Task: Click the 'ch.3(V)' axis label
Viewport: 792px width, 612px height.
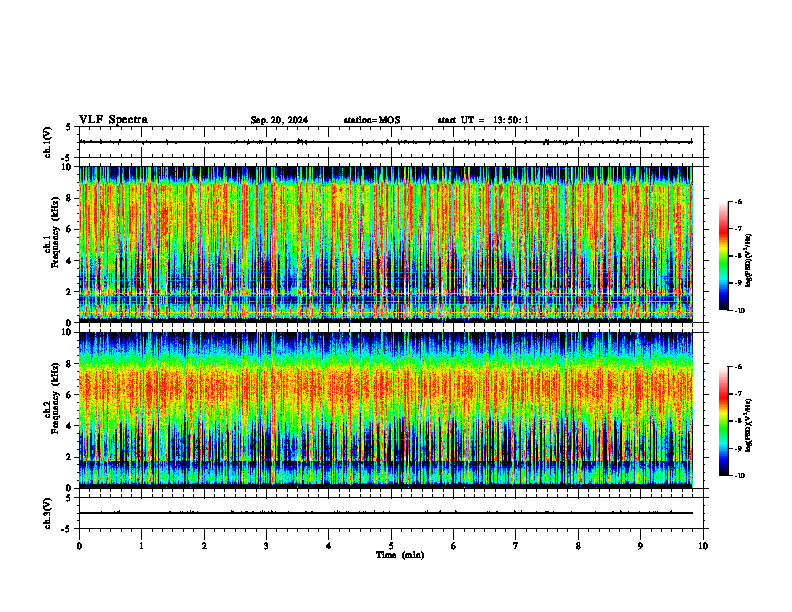Action: (48, 513)
